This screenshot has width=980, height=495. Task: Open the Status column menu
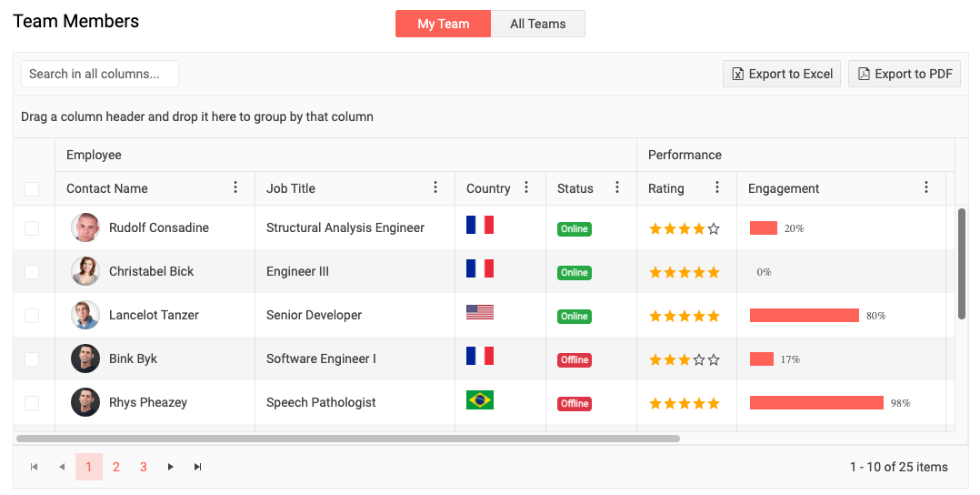617,187
